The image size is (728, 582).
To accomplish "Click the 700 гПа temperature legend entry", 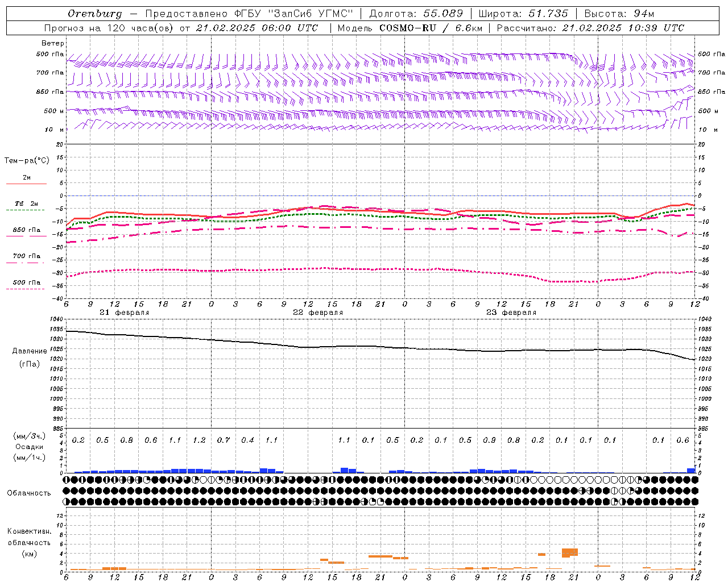I will pos(26,256).
